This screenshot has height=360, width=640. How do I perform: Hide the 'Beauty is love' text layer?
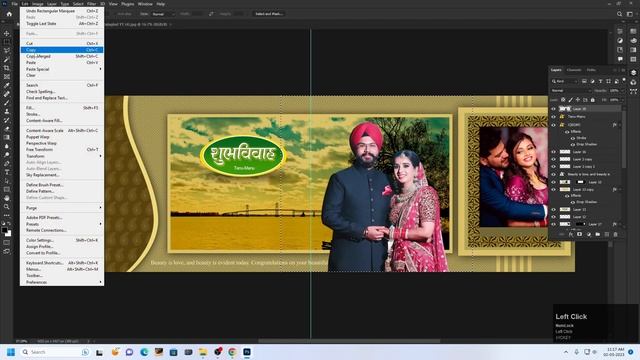pyautogui.click(x=554, y=174)
